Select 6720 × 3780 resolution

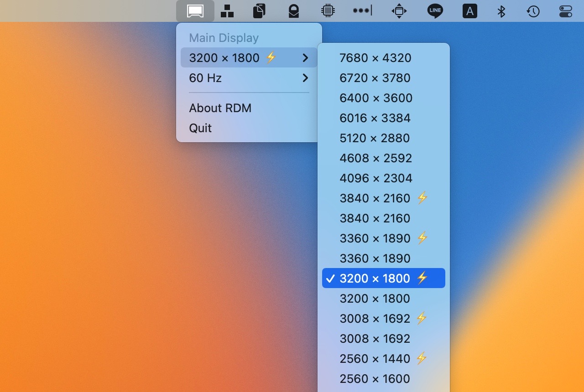pyautogui.click(x=384, y=78)
